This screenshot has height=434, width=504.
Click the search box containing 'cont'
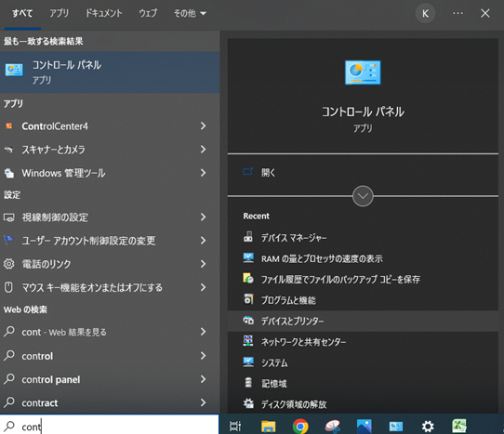(110, 425)
